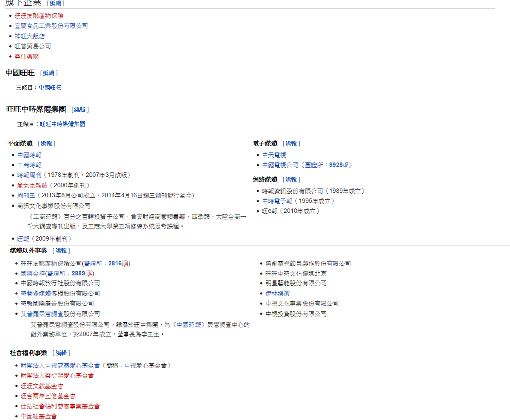Viewport: 510px width, 420px height.
Task: Edit the 媒體以外事業 section
Action: click(x=61, y=250)
